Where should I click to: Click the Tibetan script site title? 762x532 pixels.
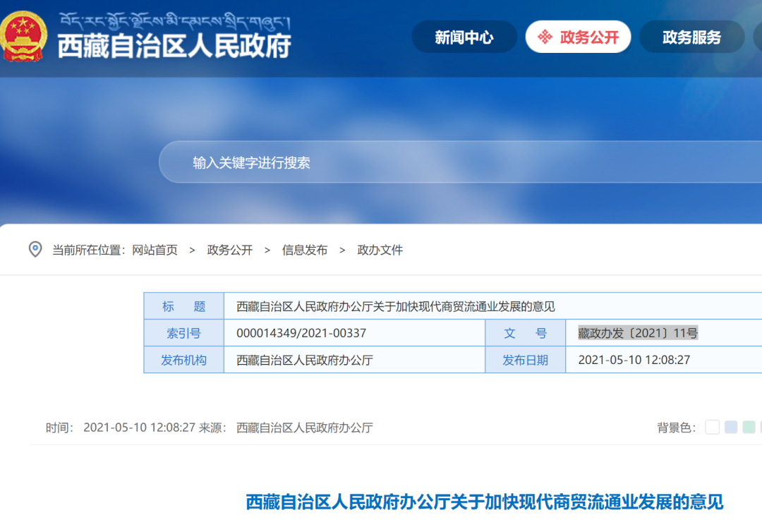coord(175,21)
